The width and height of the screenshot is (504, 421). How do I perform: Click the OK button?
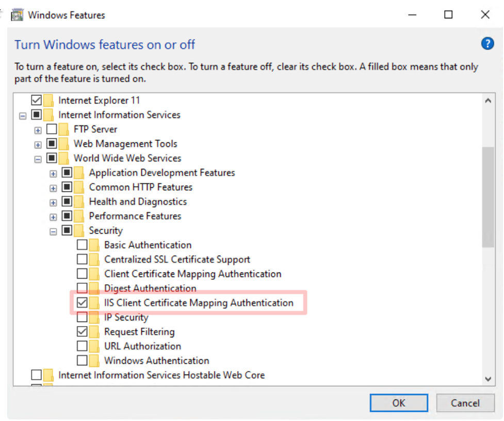pos(398,403)
